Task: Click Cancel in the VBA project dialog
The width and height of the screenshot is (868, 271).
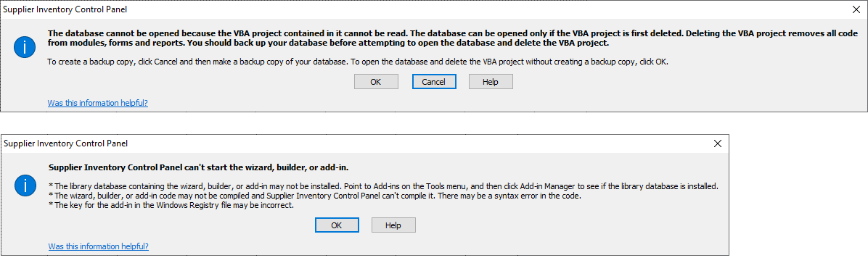Action: pyautogui.click(x=433, y=82)
